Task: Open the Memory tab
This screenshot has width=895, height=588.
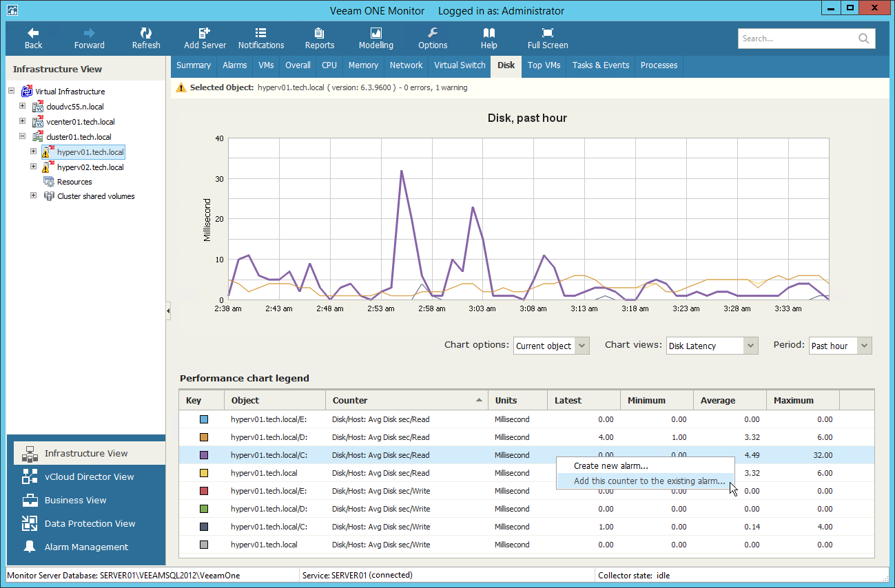Action: (x=363, y=65)
